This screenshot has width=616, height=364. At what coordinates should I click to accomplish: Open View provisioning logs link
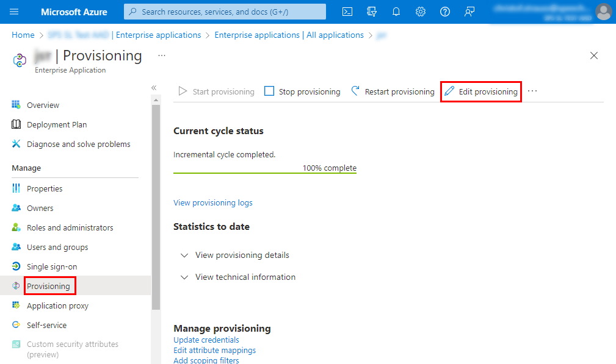tap(213, 203)
